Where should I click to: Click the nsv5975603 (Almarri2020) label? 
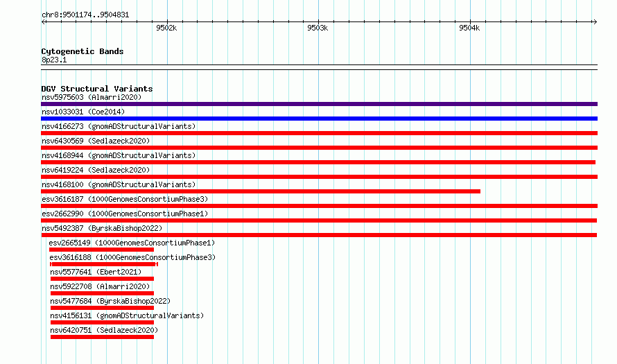click(x=92, y=97)
